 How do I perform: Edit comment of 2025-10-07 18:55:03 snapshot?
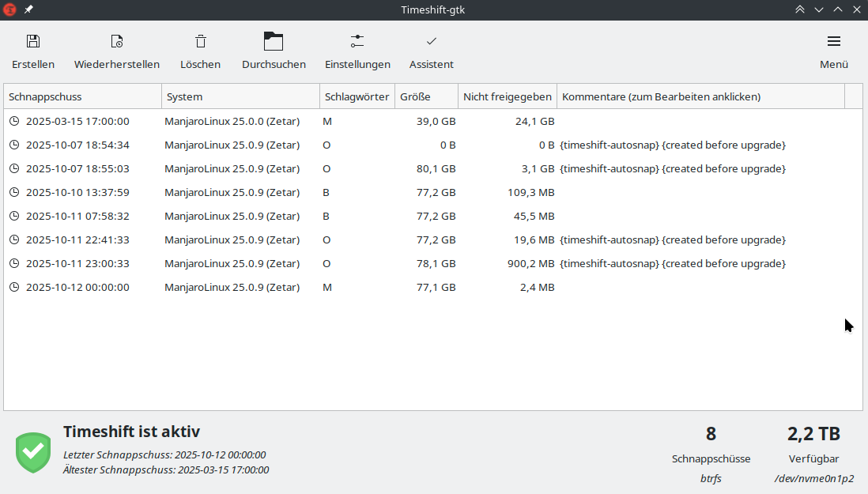[x=673, y=168]
